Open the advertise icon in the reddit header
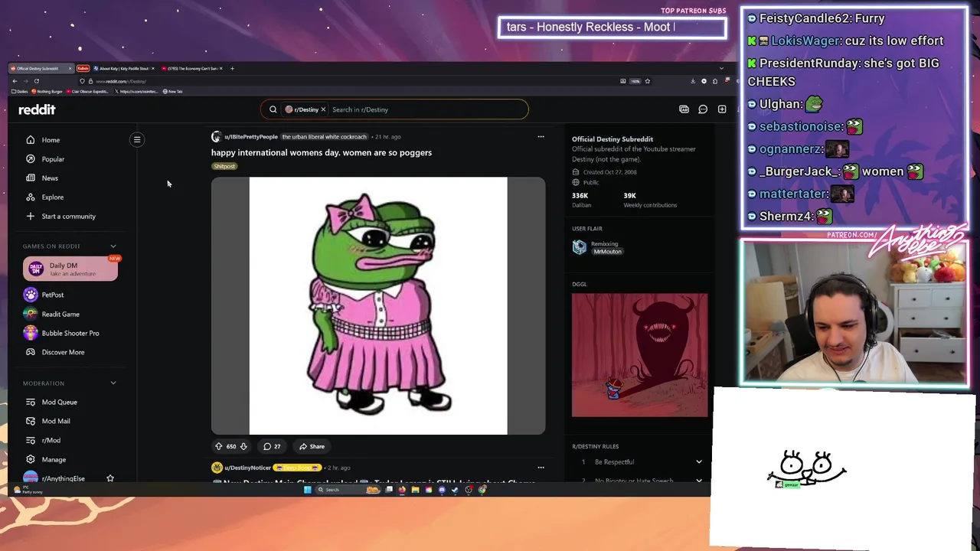The image size is (980, 551). (684, 109)
